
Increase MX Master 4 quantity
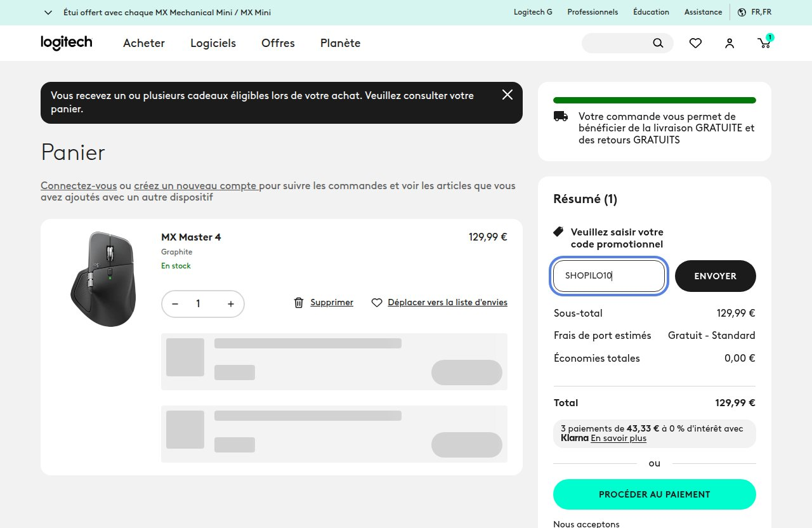click(x=231, y=304)
